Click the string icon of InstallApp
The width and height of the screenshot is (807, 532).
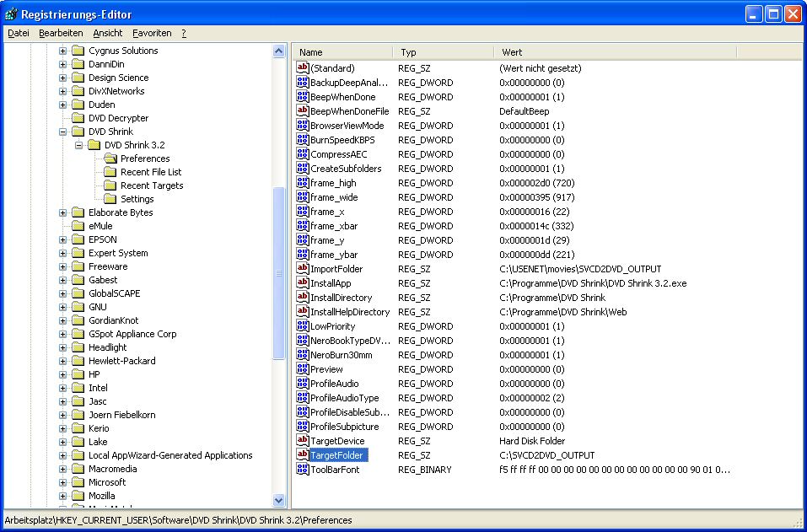(303, 283)
